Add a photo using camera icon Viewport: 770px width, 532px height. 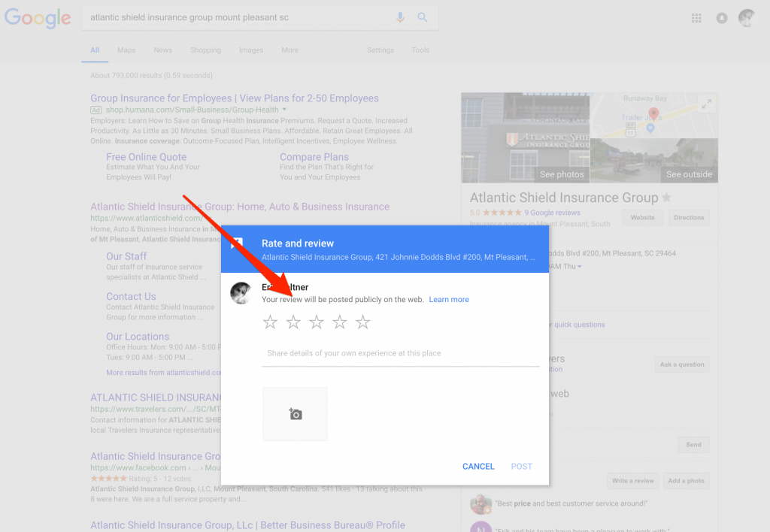pyautogui.click(x=295, y=414)
